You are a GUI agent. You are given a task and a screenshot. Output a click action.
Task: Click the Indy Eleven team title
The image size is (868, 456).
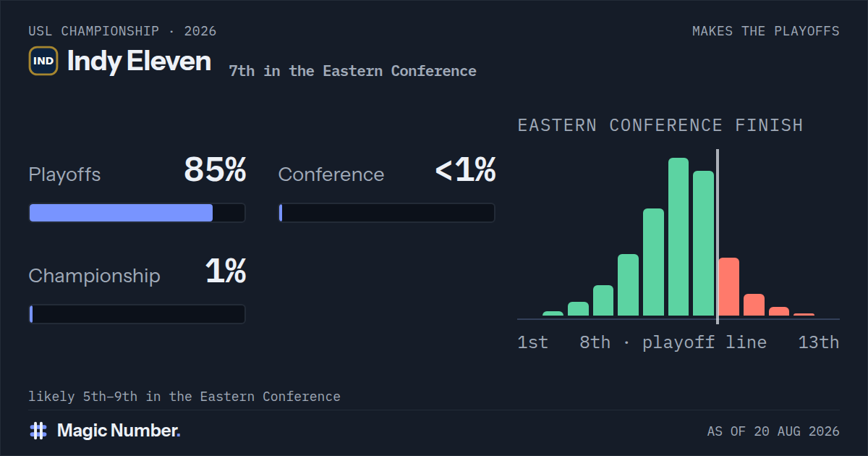(x=139, y=61)
